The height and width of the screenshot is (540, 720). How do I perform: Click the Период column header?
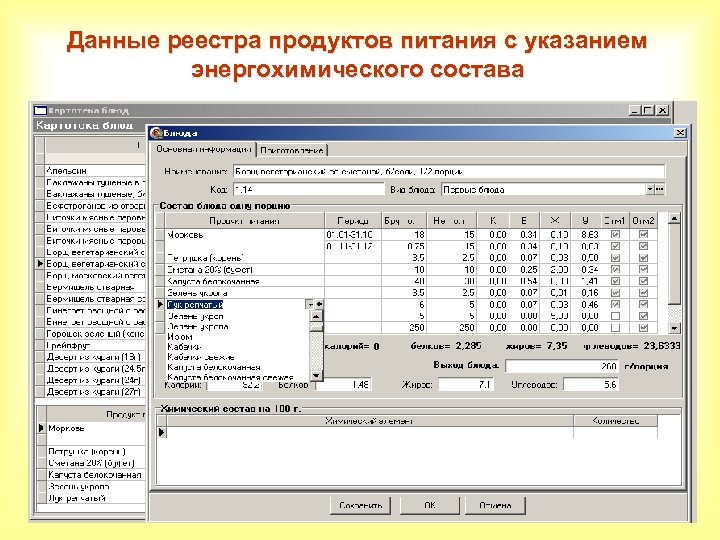click(353, 221)
